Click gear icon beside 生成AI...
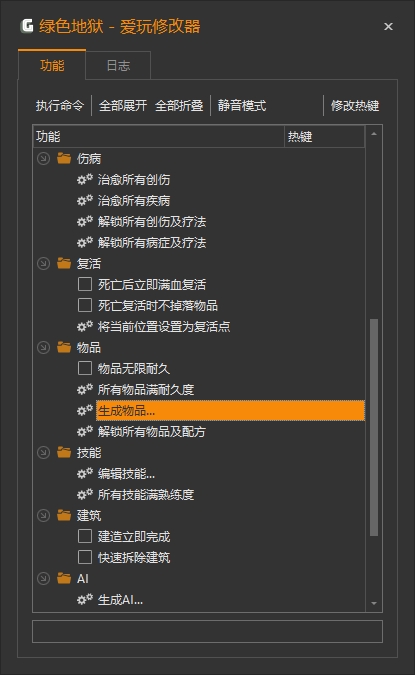415x675 pixels. click(85, 600)
